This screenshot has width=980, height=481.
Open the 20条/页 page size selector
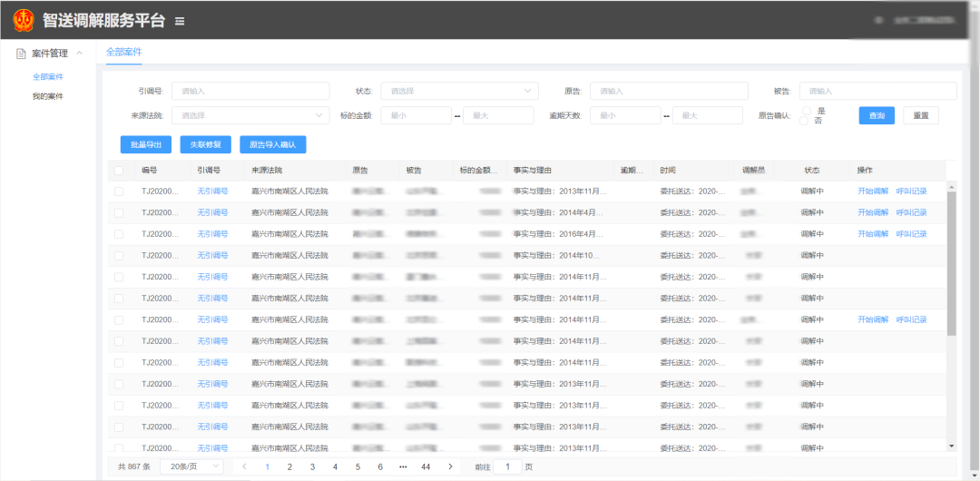191,466
